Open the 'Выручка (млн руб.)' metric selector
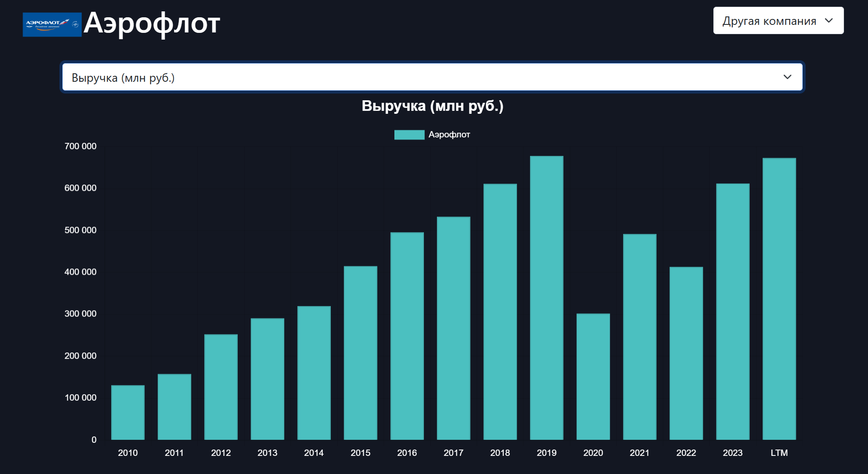Viewport: 868px width, 474px height. [432, 77]
